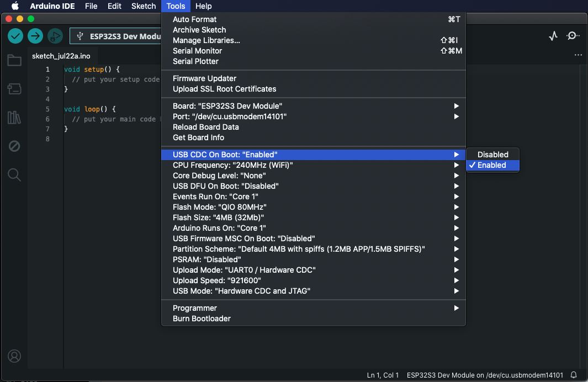
Task: Expand the Flash Size 4MB submenu
Action: pos(314,217)
